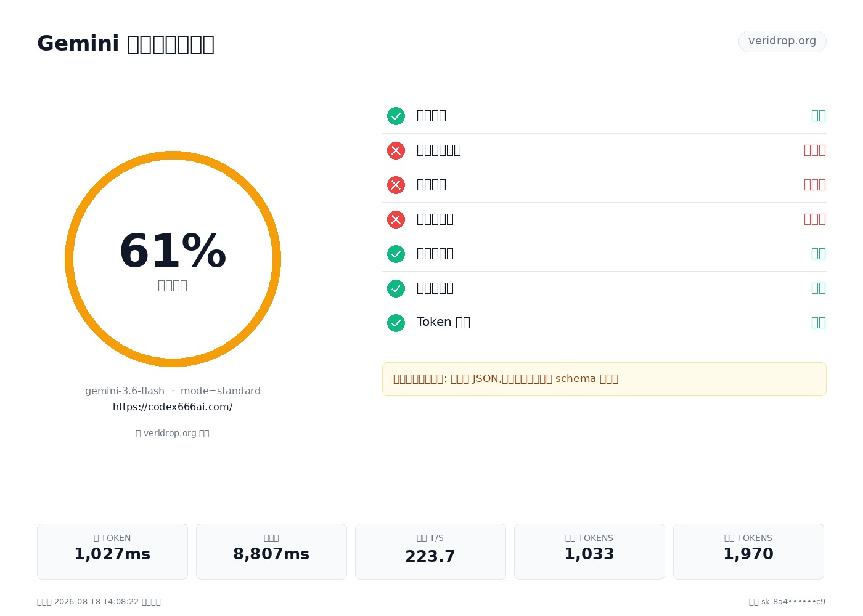Viewport: 863px width, 616px height.
Task: Click the veridrop.org badge in the header
Action: [x=782, y=41]
